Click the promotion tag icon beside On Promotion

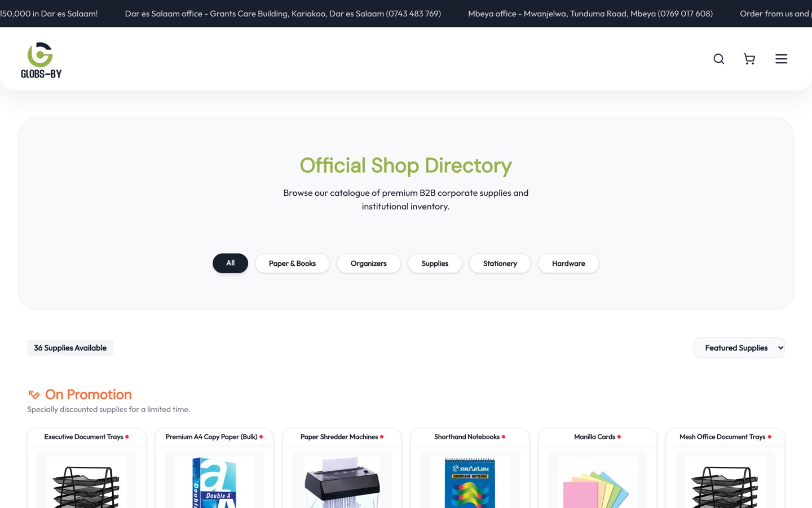(34, 395)
